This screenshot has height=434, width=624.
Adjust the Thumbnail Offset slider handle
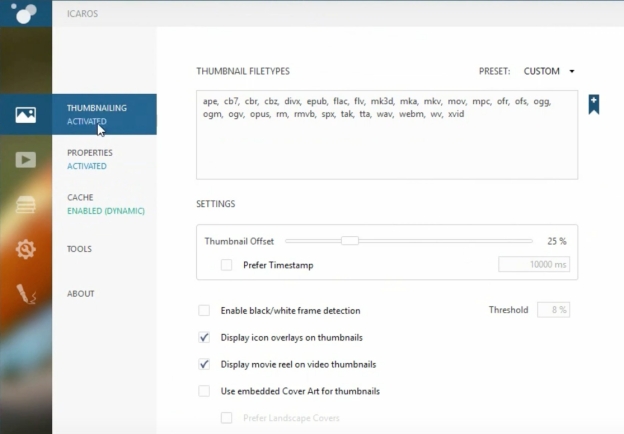point(349,241)
